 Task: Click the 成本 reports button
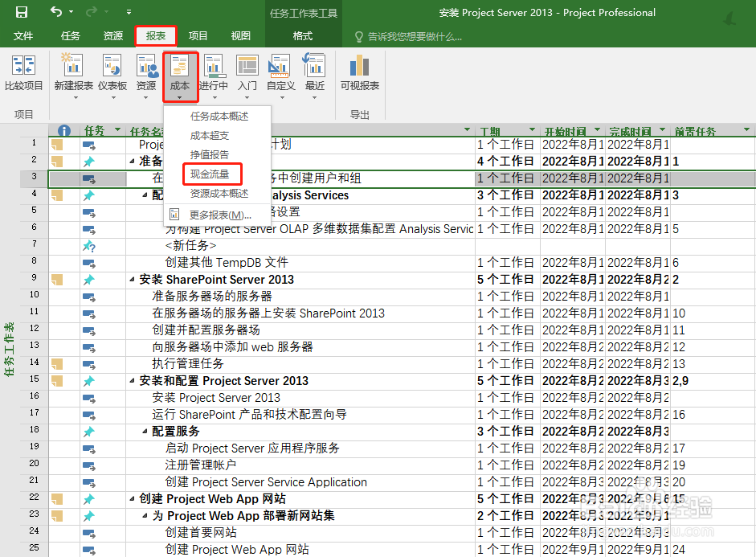pyautogui.click(x=180, y=76)
